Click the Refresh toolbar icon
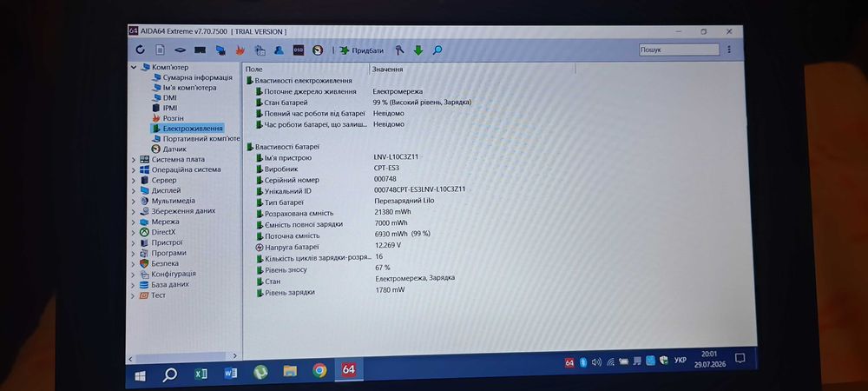The width and height of the screenshot is (868, 391). [x=140, y=50]
